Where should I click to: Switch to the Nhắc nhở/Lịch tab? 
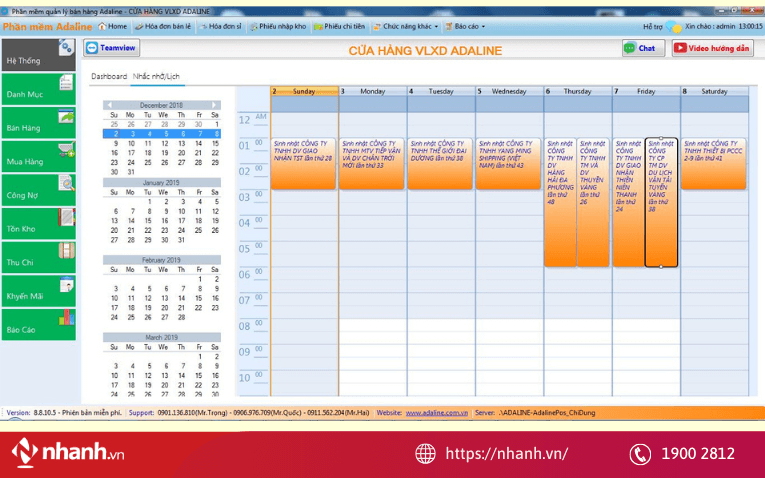click(157, 76)
